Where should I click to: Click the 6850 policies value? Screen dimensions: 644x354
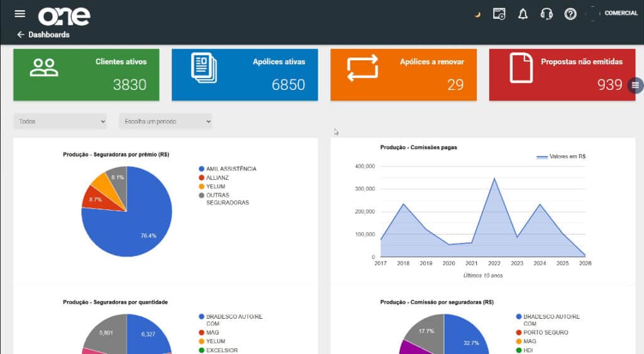[x=288, y=85]
